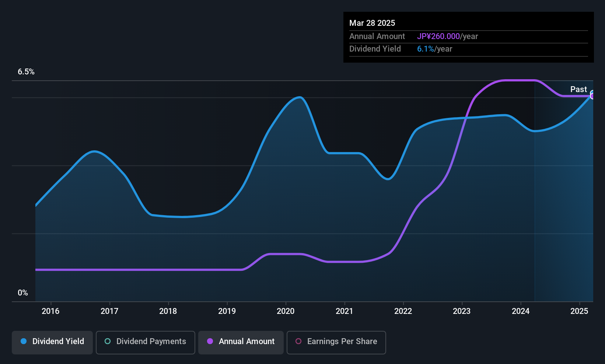This screenshot has width=605, height=364.
Task: Click the JP¥260.000 annual amount value
Action: pyautogui.click(x=438, y=36)
